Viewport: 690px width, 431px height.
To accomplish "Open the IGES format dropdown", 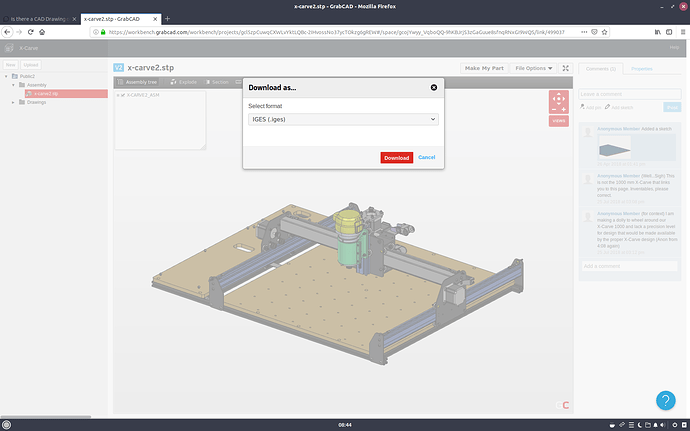I will (x=343, y=119).
